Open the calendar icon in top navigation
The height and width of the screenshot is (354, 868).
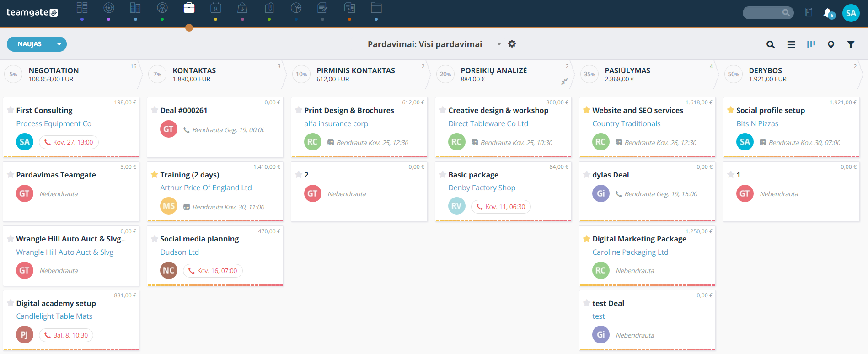[216, 8]
